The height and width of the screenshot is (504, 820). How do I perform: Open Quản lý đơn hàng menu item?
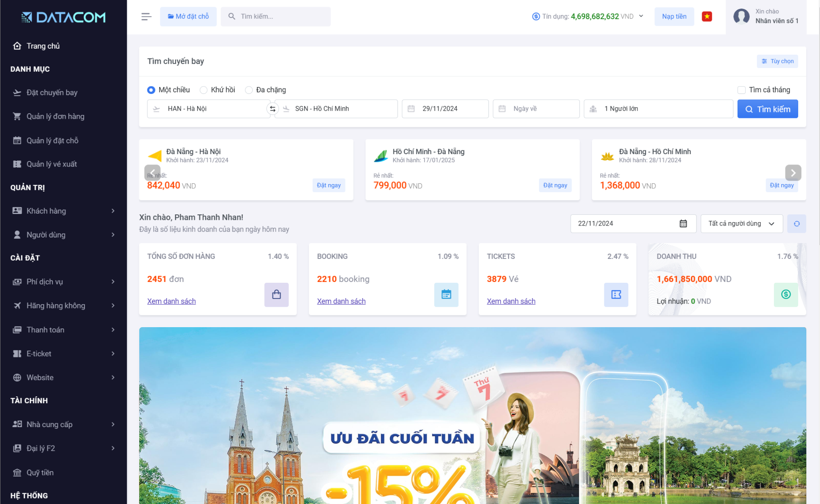pyautogui.click(x=55, y=117)
